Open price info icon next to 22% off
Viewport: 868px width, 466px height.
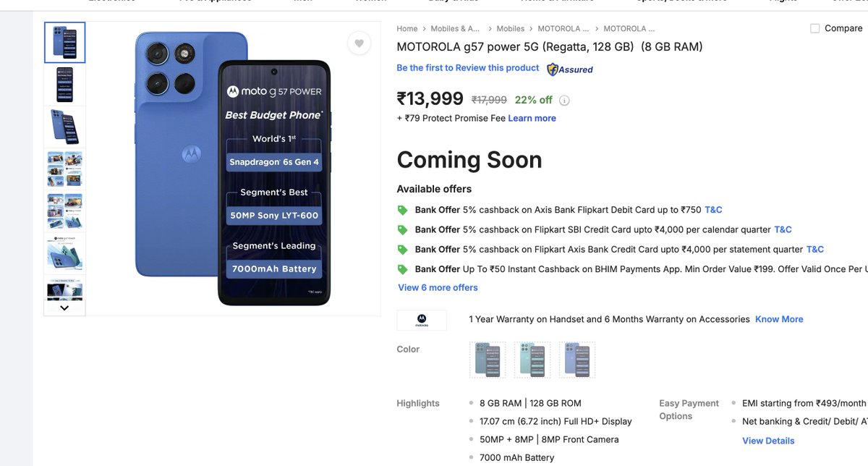(x=564, y=101)
